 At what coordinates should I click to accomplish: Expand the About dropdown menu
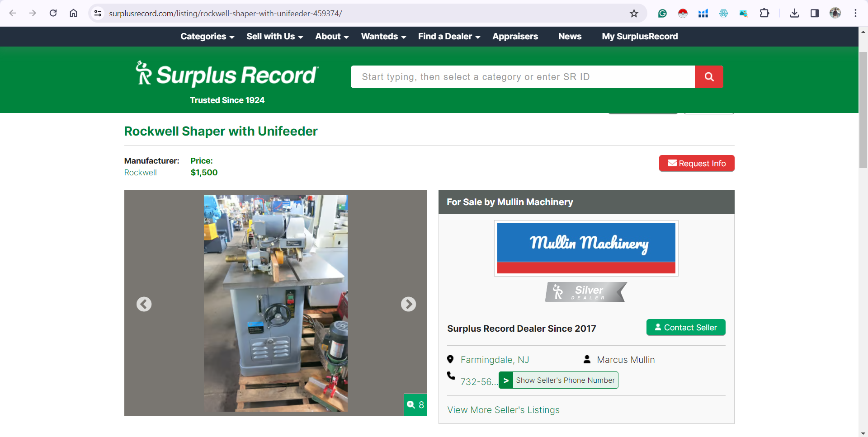click(x=332, y=37)
